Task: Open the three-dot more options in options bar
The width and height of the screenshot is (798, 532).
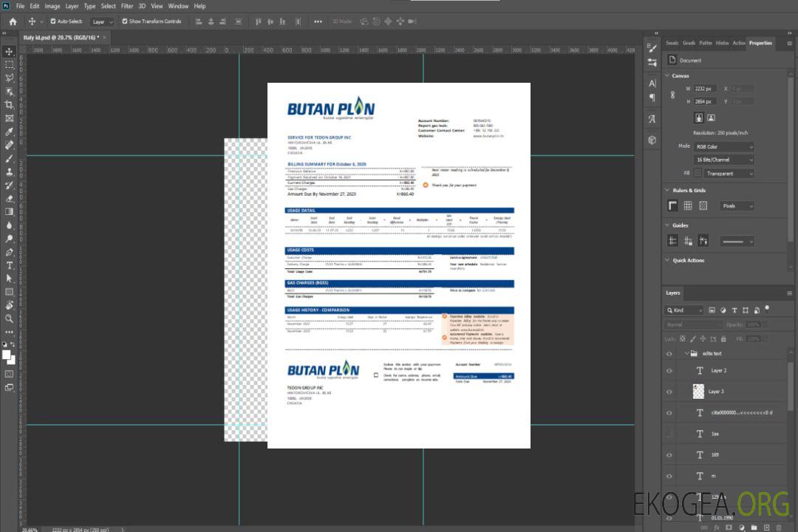Action: [318, 21]
